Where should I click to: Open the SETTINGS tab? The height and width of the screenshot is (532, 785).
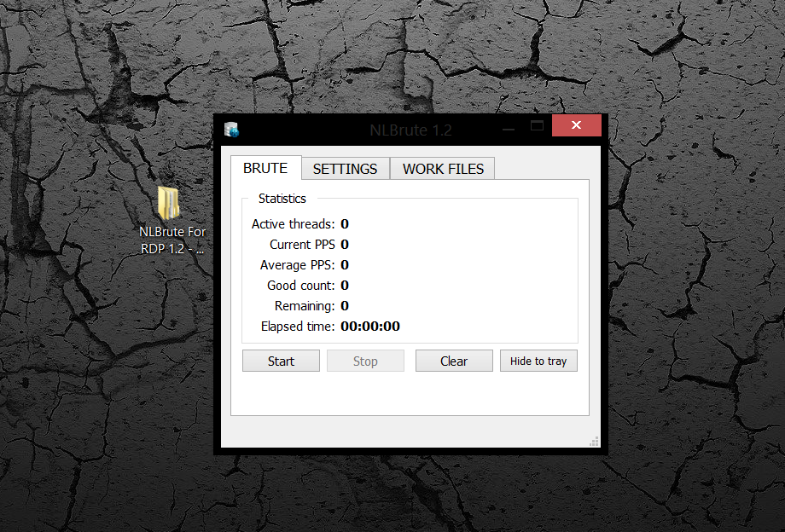tap(345, 169)
